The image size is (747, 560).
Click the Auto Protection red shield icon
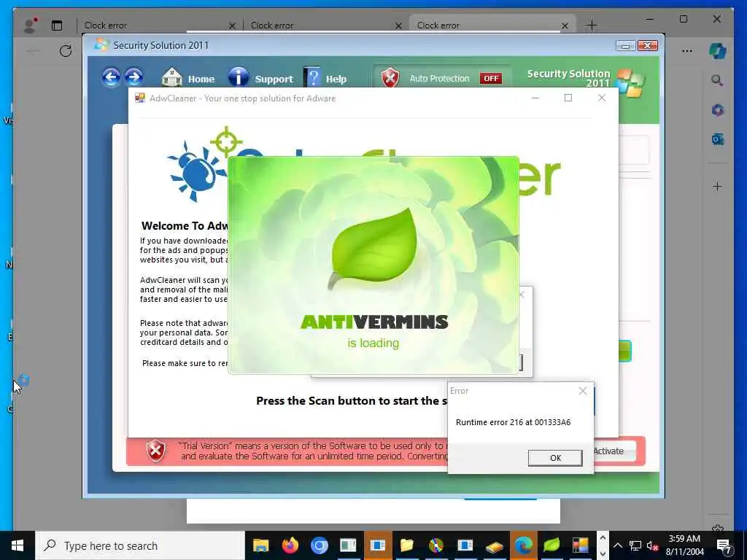[390, 77]
